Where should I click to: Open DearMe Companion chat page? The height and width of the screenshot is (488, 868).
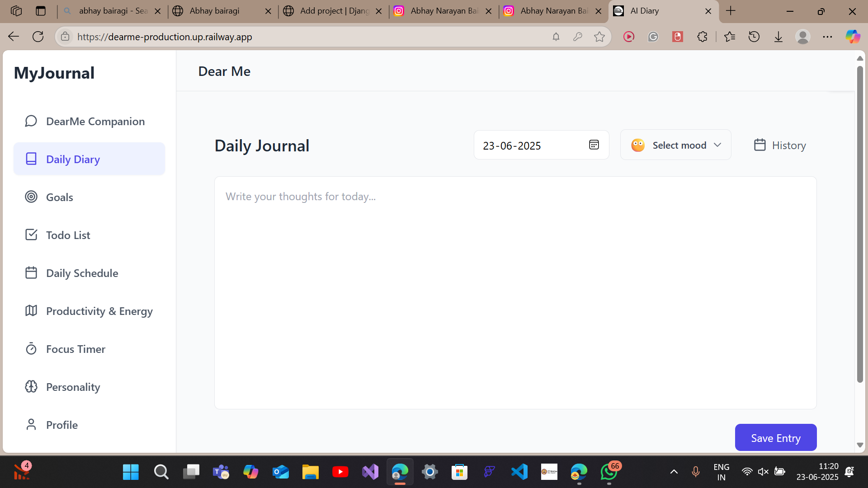point(89,121)
